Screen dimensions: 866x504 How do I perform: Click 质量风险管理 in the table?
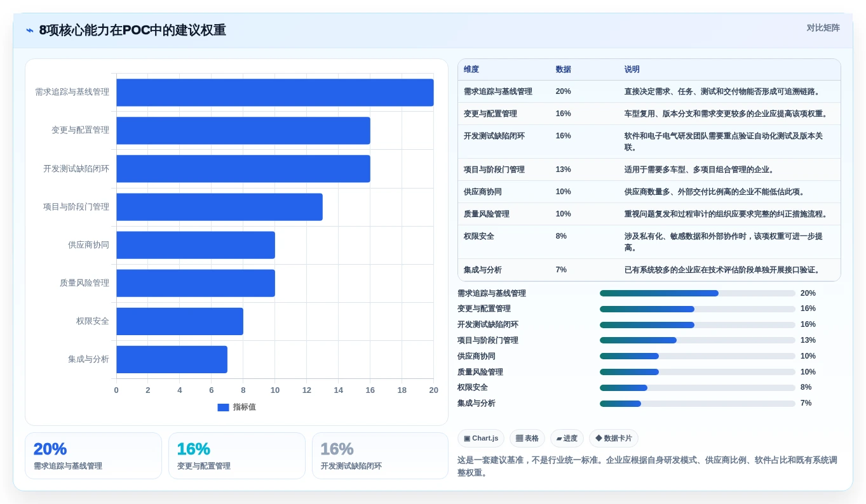[x=487, y=214]
